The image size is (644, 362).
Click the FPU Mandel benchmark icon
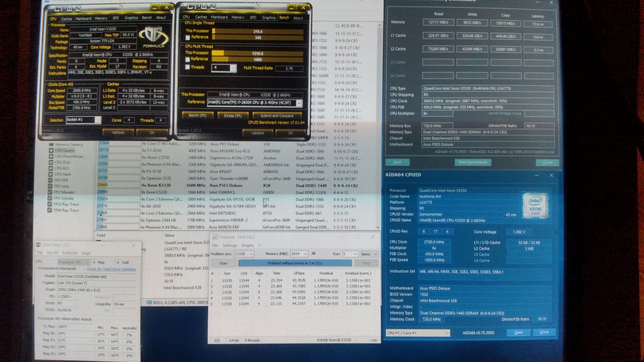tap(50, 192)
